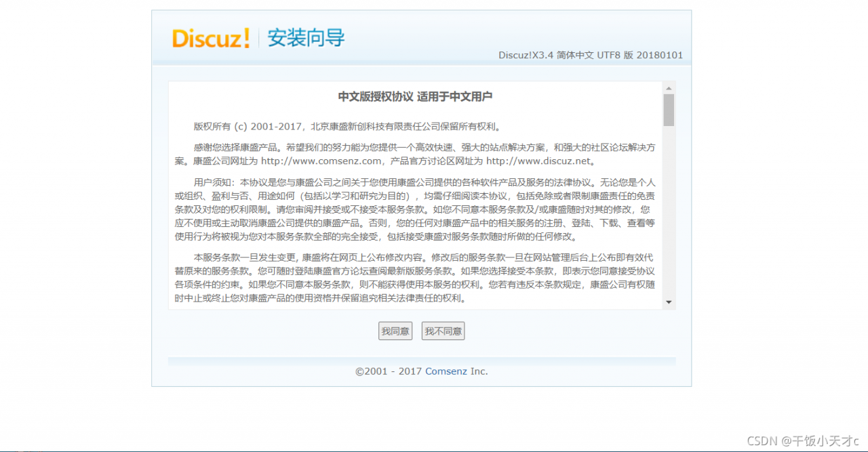868x452 pixels.
Task: Click the paragraph starting with 感谢您选择康盛产品
Action: pyautogui.click(x=415, y=154)
